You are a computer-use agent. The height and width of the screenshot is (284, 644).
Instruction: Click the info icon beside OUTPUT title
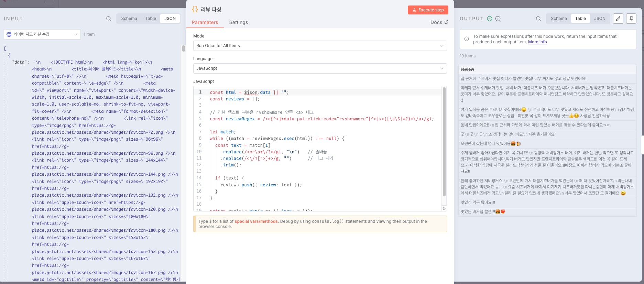click(498, 19)
